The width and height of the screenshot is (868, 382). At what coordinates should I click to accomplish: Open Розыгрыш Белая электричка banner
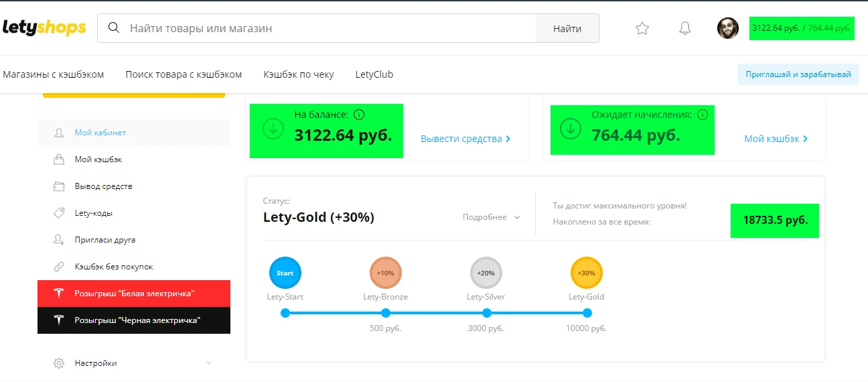coord(134,294)
